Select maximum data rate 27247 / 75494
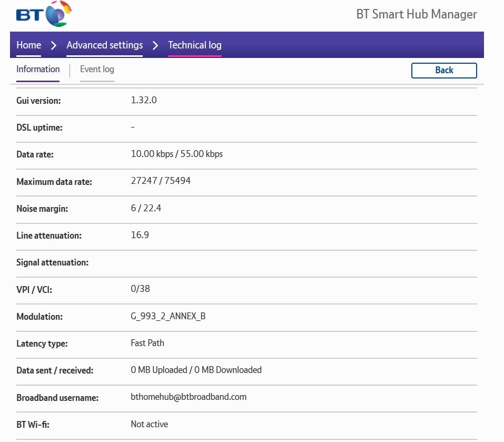The height and width of the screenshot is (442, 504). pyautogui.click(x=161, y=181)
